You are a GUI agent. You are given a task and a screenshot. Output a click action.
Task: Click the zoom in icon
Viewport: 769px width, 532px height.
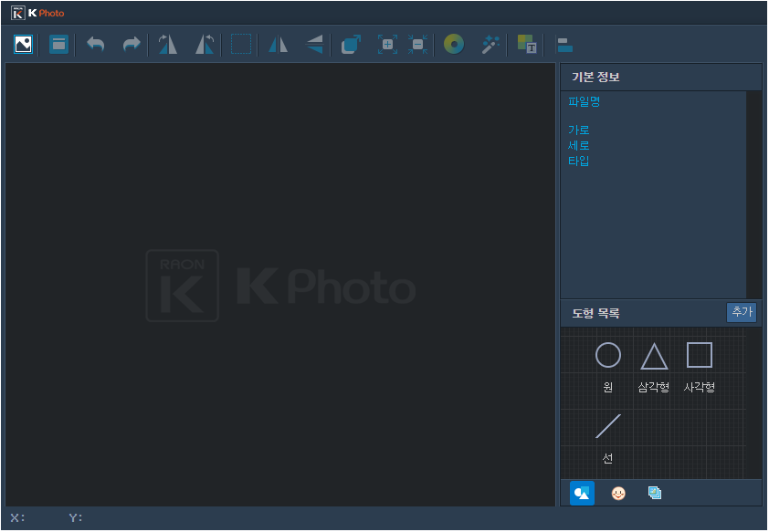(387, 45)
